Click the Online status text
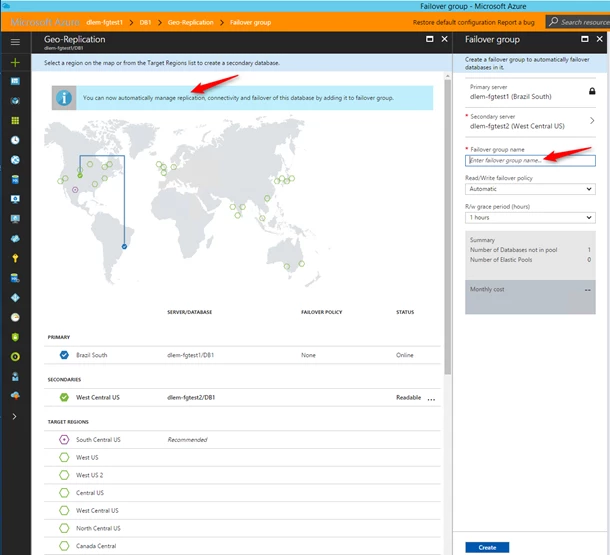The image size is (610, 555). (x=405, y=355)
